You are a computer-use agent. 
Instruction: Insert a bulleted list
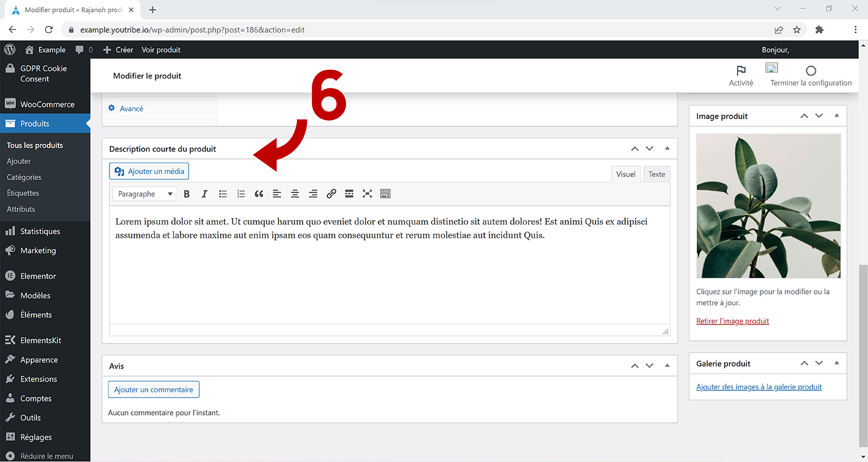(223, 194)
